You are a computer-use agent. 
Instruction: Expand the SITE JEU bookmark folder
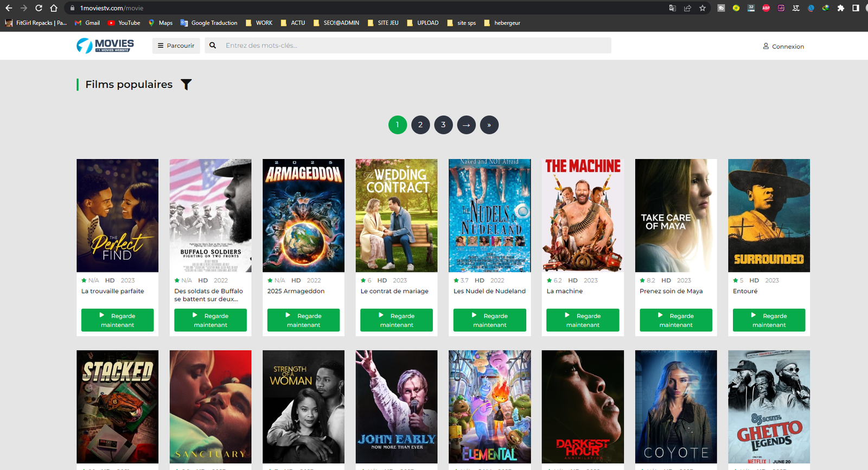[383, 23]
